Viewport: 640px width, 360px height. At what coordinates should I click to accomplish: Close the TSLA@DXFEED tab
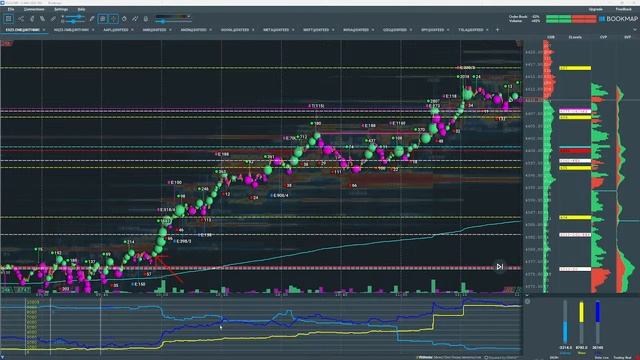pyautogui.click(x=487, y=30)
